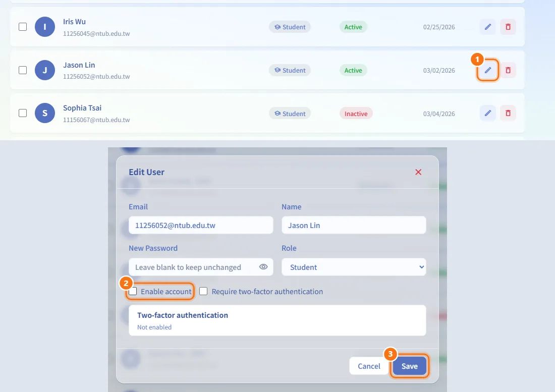Click the Active status badge for Iris Wu
This screenshot has width=555, height=392.
click(353, 27)
